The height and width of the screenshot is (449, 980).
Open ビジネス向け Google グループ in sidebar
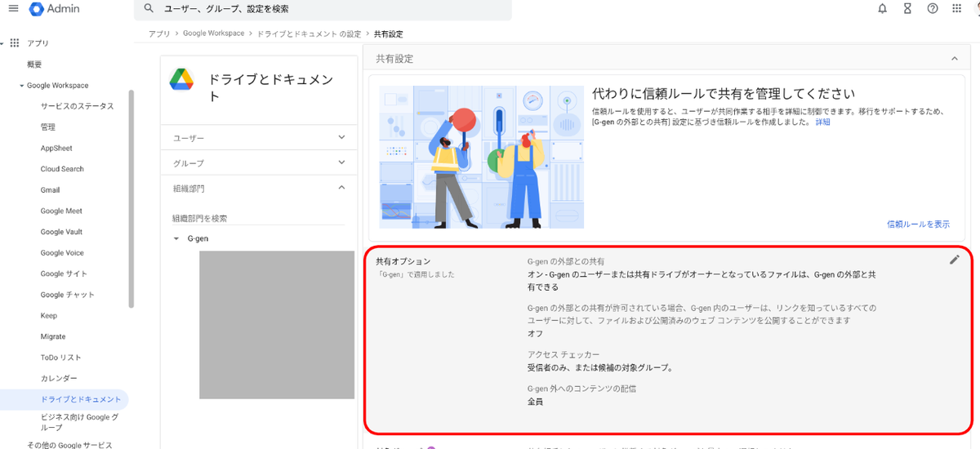pyautogui.click(x=80, y=422)
